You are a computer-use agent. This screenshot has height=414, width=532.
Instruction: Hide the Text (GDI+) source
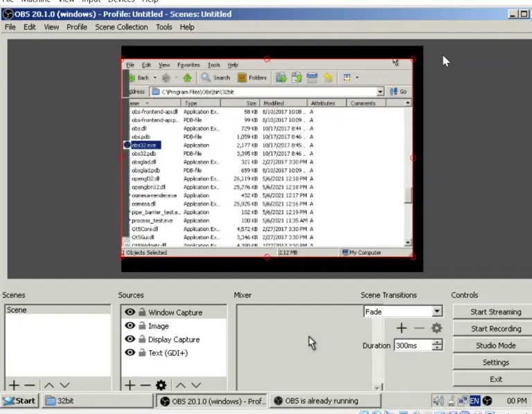(x=130, y=352)
